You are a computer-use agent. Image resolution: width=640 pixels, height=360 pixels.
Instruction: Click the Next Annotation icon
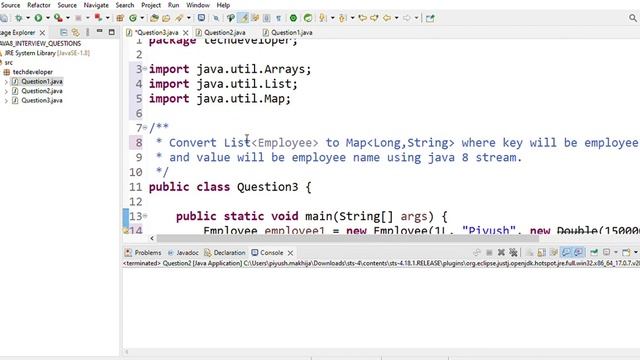tap(323, 18)
